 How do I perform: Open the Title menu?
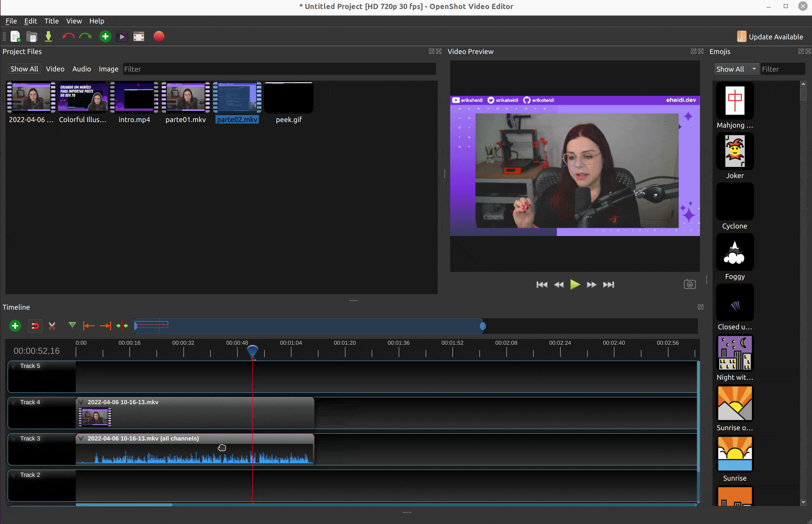pos(51,21)
